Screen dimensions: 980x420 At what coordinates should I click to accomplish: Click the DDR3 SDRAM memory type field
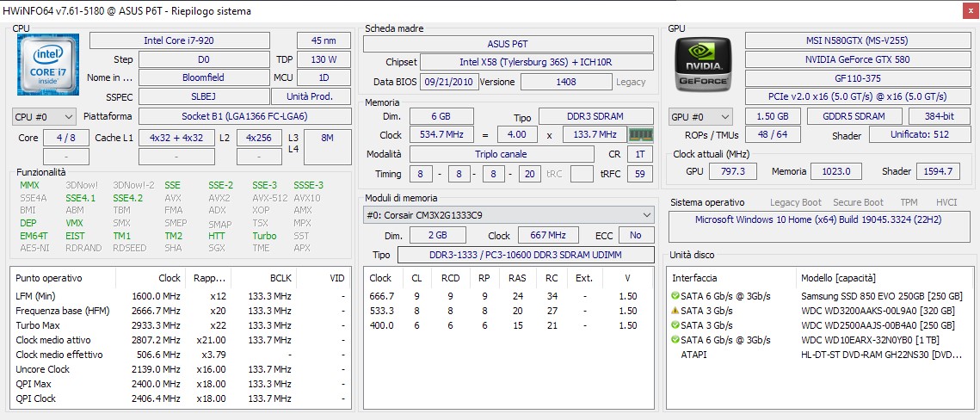click(x=595, y=116)
